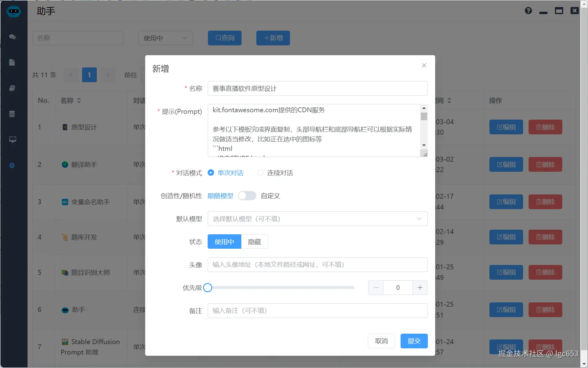Open the book icon in left sidebar
This screenshot has width=588, height=368.
pyautogui.click(x=12, y=88)
